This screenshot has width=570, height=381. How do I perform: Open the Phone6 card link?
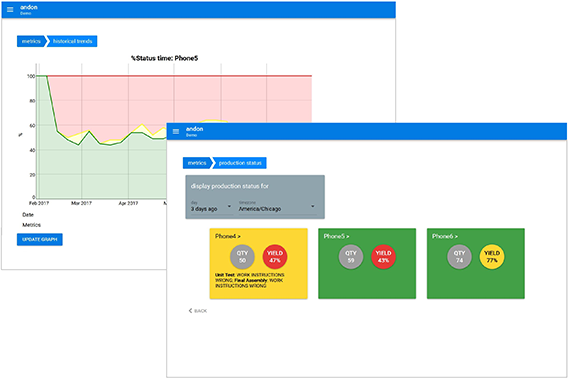(x=445, y=236)
